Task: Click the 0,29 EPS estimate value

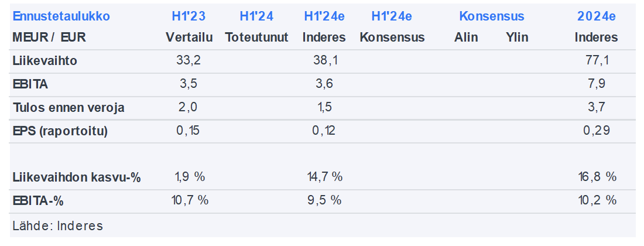Action: [x=596, y=131]
